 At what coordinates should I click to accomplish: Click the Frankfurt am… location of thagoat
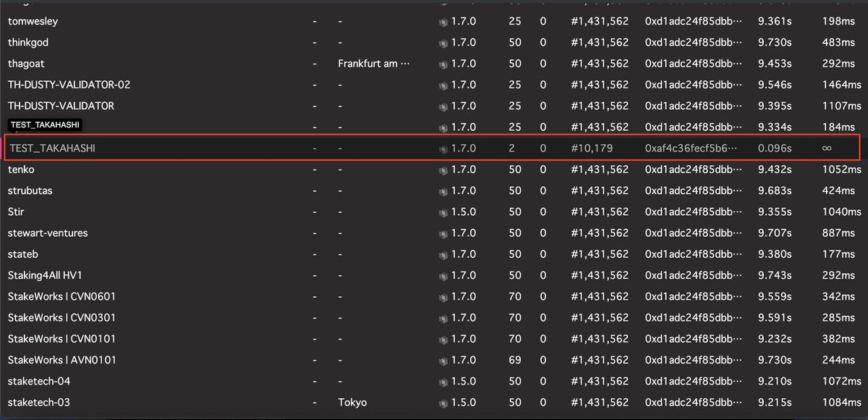373,64
